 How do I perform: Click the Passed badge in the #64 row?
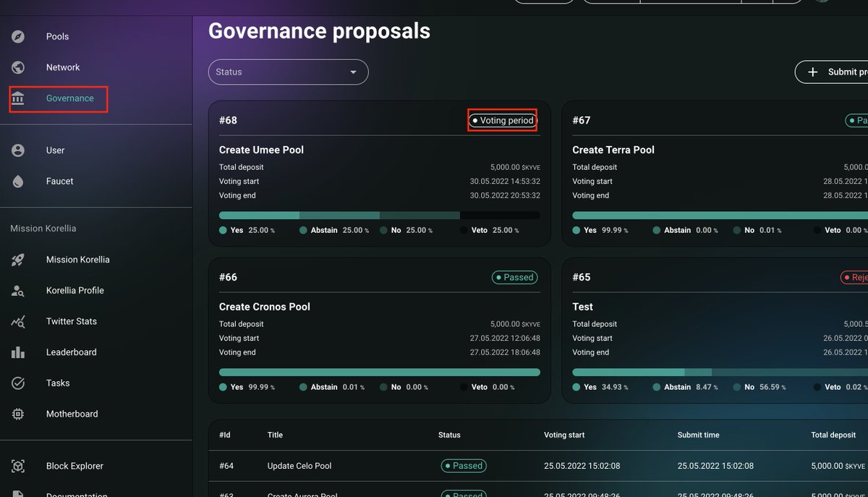(x=464, y=466)
